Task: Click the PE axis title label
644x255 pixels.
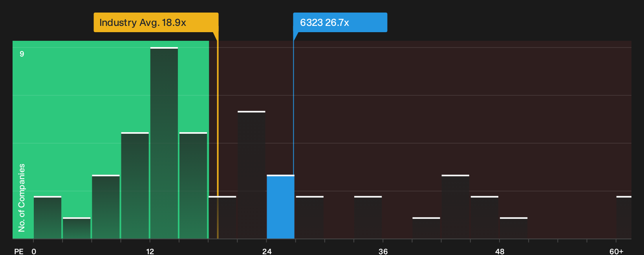Action: 19,251
